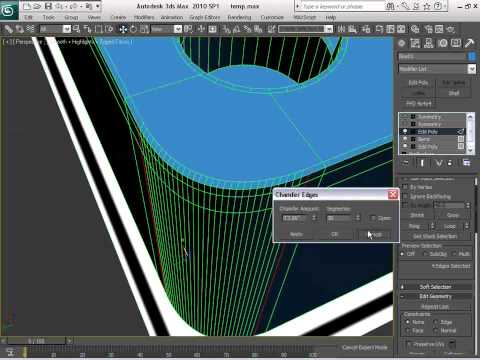This screenshot has height=360, width=480.
Task: Toggle the Open checkbox in Chamfer Edges dialog
Action: coord(373,218)
